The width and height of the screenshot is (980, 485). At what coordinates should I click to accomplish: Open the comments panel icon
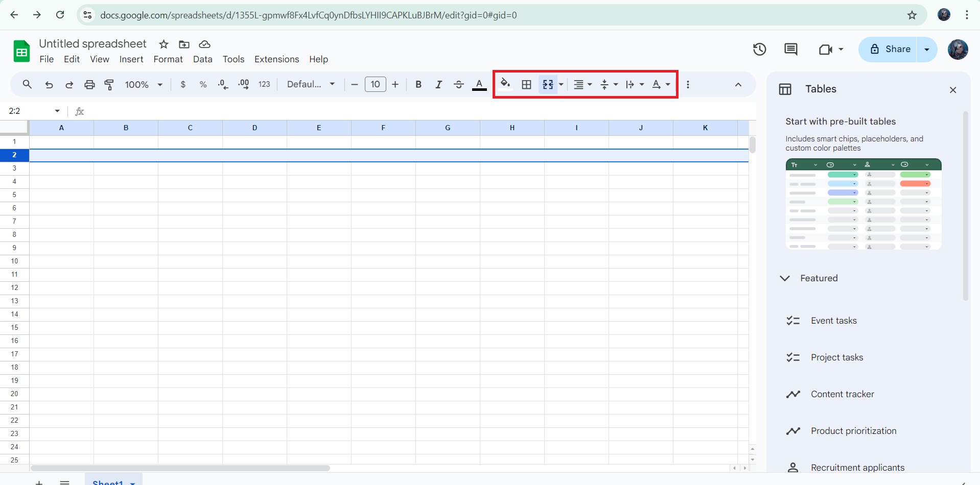790,50
